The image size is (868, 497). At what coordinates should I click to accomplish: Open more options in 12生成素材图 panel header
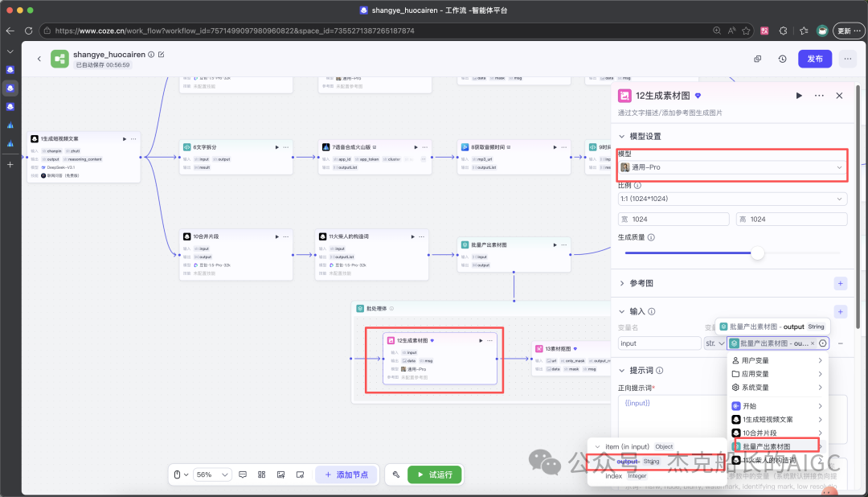click(819, 96)
